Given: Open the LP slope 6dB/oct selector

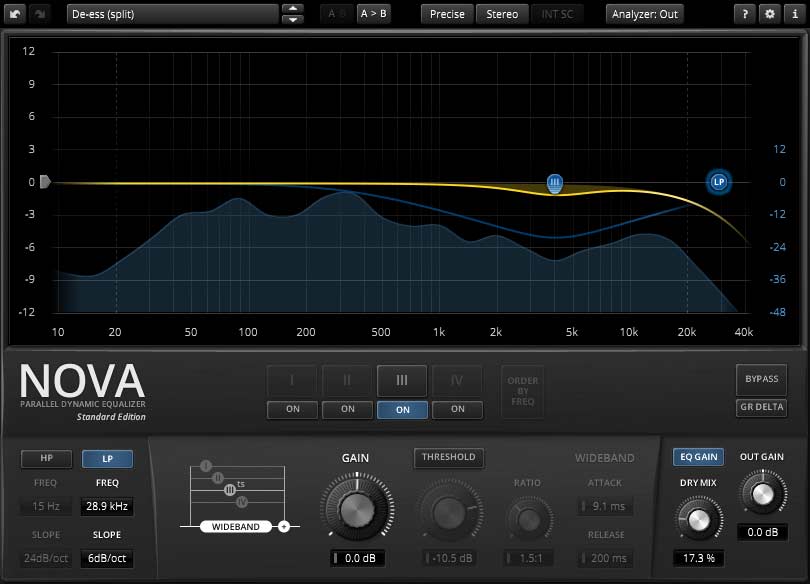Looking at the screenshot, I should click(x=107, y=558).
